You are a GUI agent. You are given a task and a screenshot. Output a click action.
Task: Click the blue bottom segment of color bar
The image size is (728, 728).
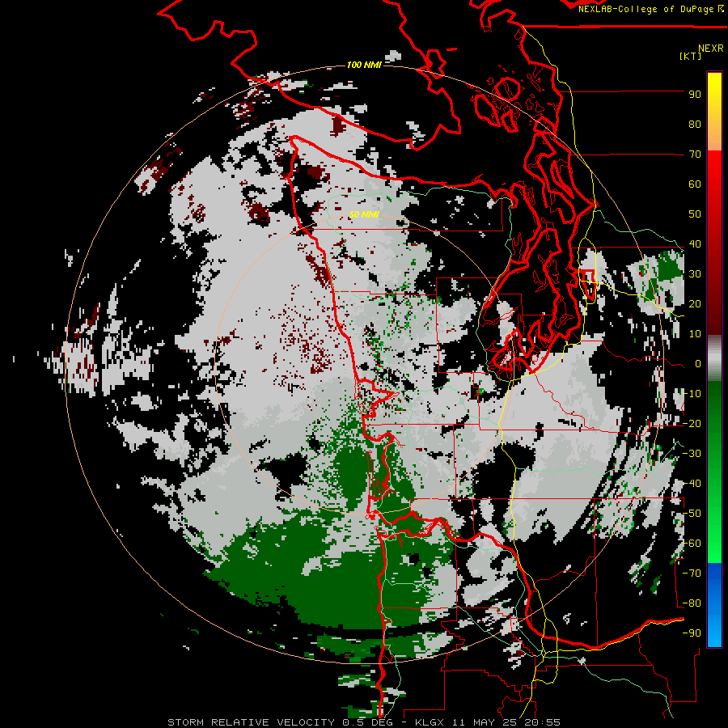click(714, 605)
